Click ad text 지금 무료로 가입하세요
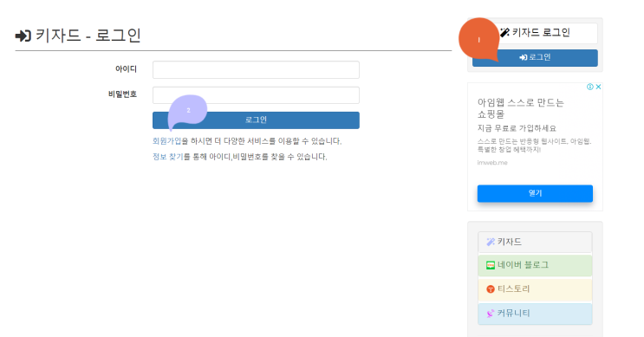This screenshot has height=337, width=644. tap(517, 128)
